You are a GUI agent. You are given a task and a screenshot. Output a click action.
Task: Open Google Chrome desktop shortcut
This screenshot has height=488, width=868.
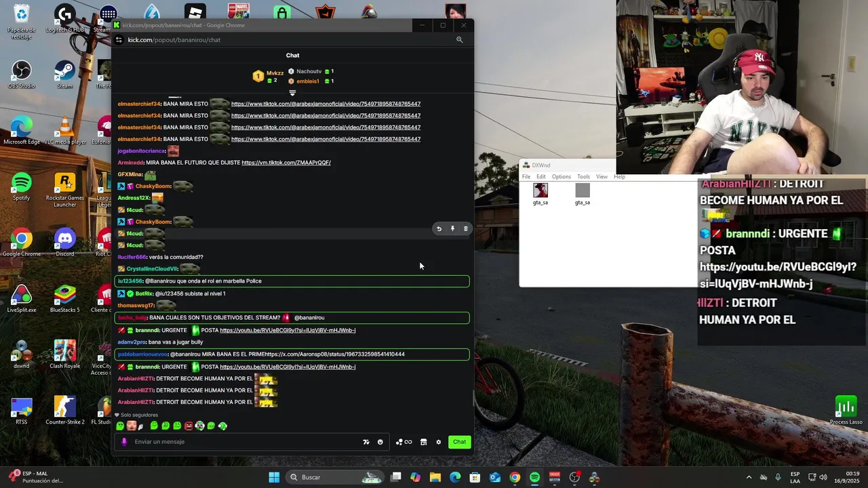click(21, 243)
